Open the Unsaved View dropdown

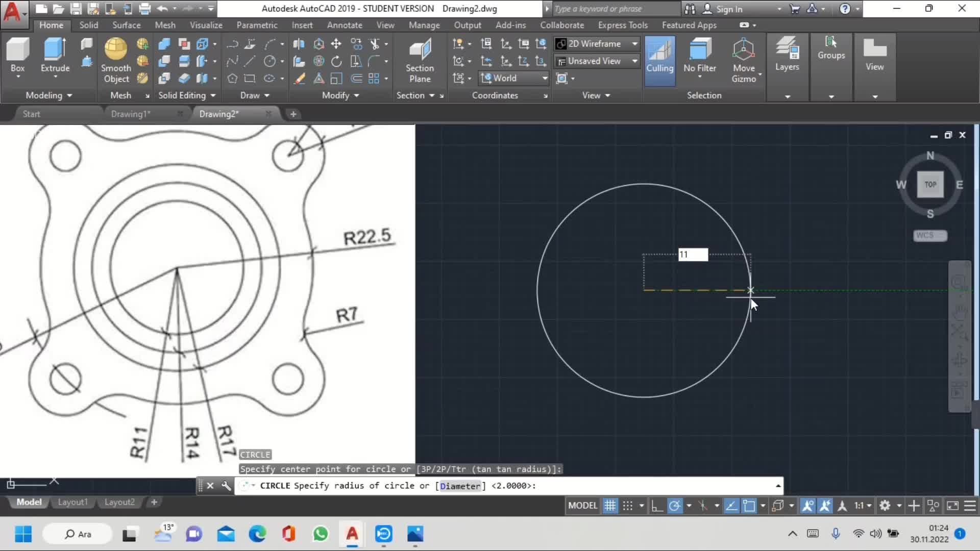click(597, 61)
